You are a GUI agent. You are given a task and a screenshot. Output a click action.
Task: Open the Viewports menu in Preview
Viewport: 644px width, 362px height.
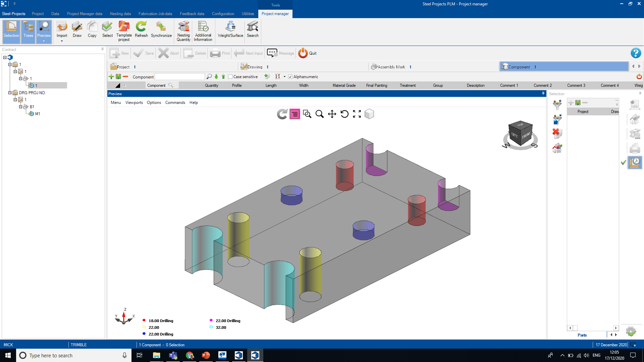(134, 103)
